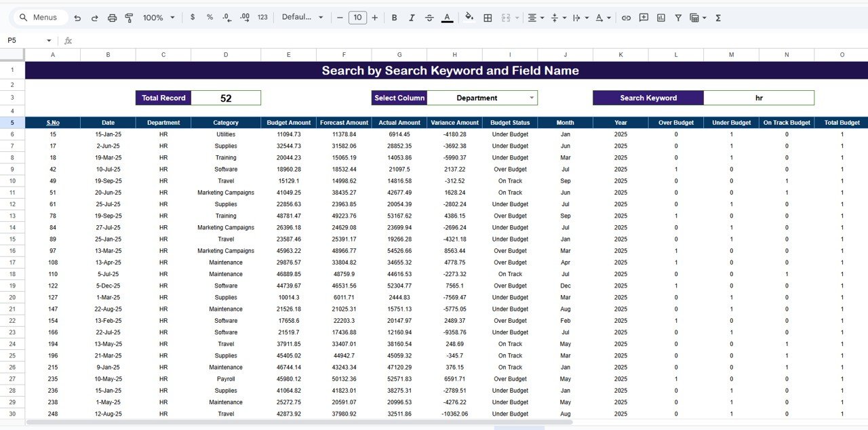
Task: Click the Format as currency button
Action: 193,18
